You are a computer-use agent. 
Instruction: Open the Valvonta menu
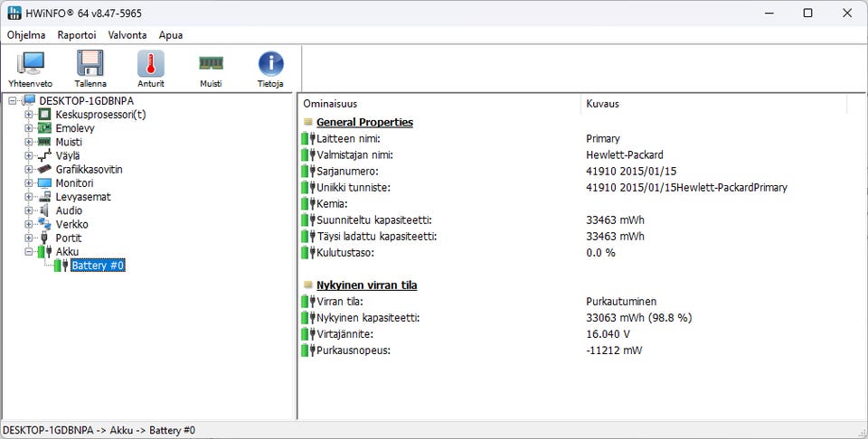(127, 35)
